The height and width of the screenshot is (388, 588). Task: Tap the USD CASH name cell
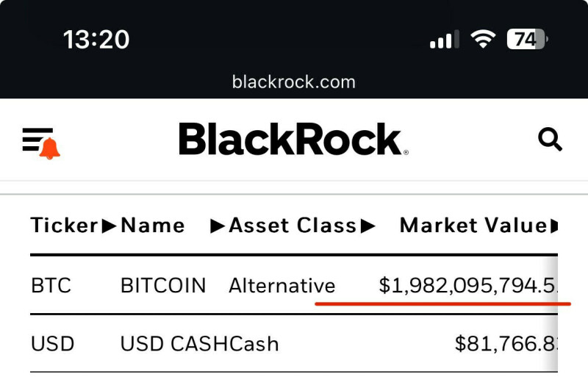pyautogui.click(x=174, y=343)
